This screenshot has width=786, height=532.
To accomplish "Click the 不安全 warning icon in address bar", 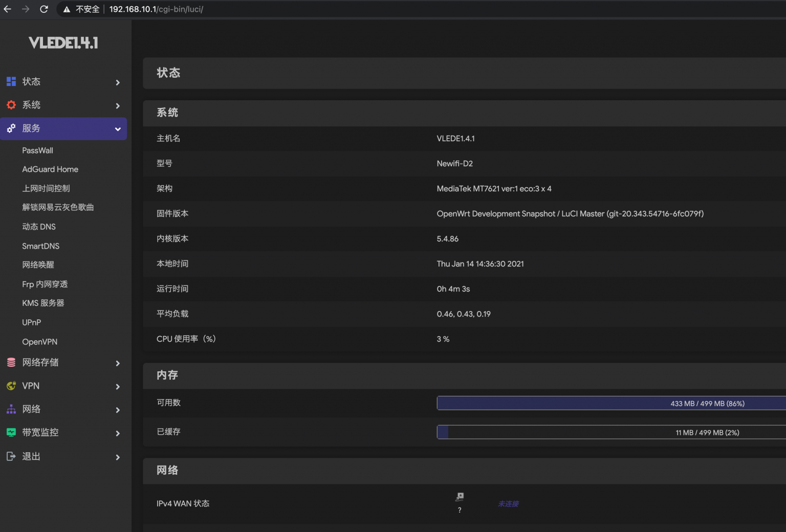I will (x=67, y=9).
